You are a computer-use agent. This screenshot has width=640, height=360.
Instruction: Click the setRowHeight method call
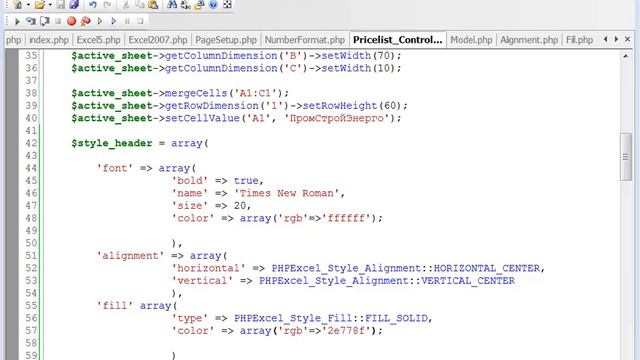[x=340, y=106]
